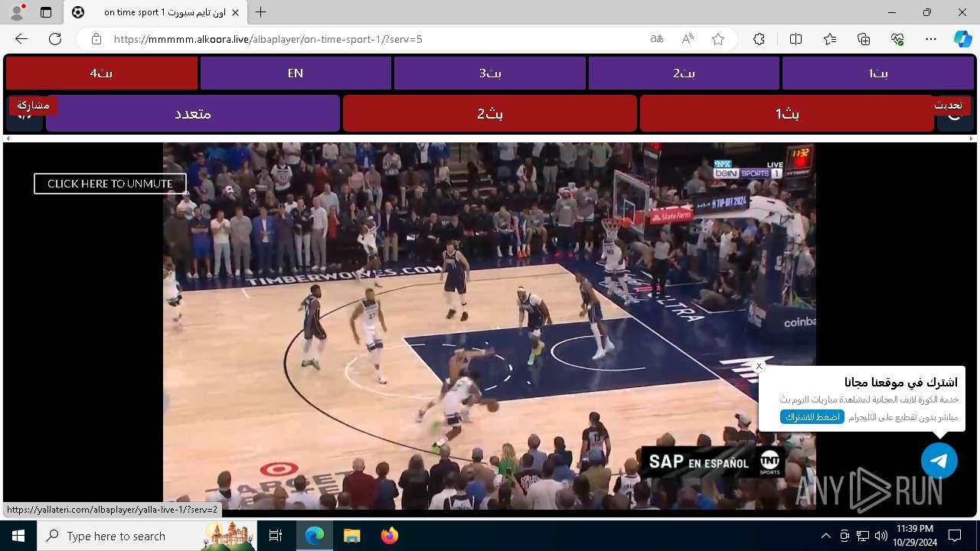The height and width of the screenshot is (551, 980).
Task: Select the purple بث1 stream tab
Action: coord(877,73)
